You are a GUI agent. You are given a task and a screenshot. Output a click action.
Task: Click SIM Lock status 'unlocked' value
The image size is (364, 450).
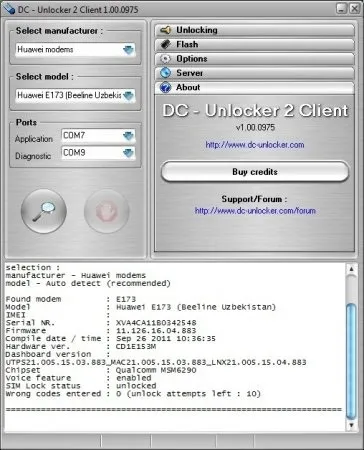point(136,386)
